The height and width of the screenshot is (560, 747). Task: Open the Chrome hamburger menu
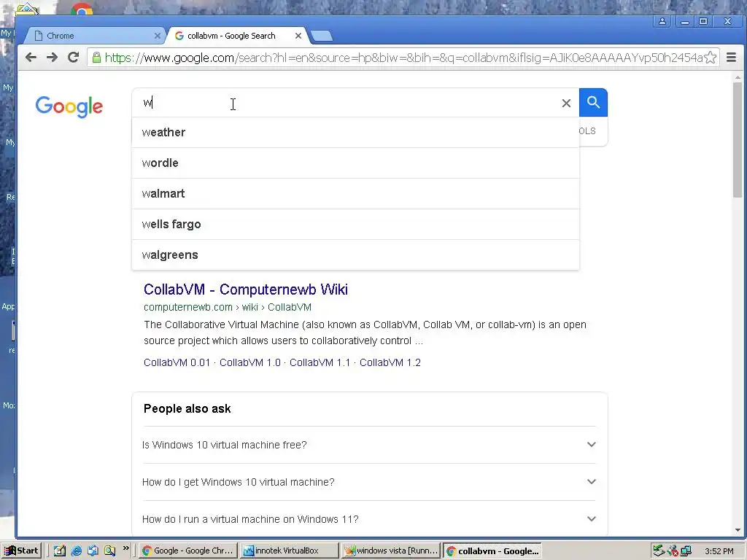point(731,58)
